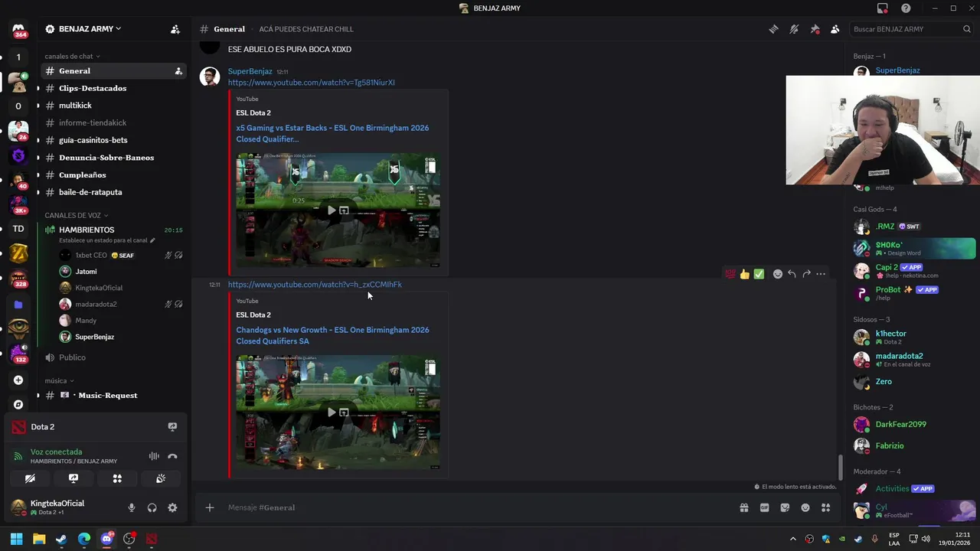Collapse the CANALES DE VOZ category
This screenshot has height=551, width=980.
point(77,215)
